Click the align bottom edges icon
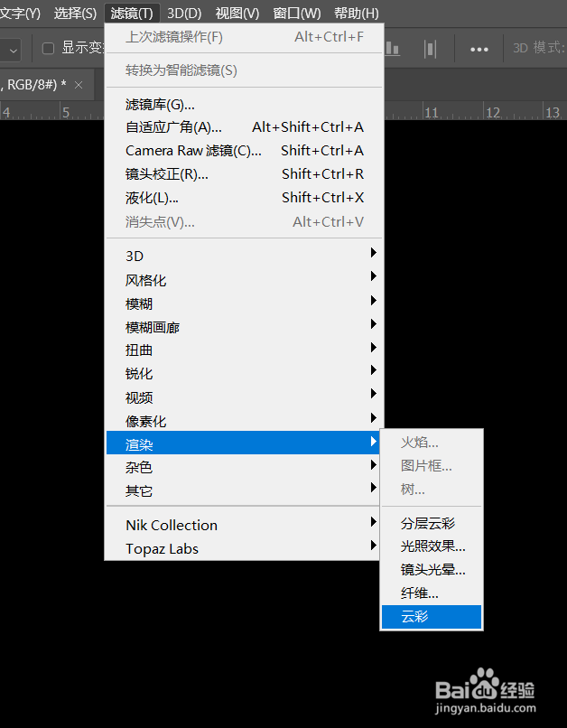The image size is (567, 728). tap(393, 48)
